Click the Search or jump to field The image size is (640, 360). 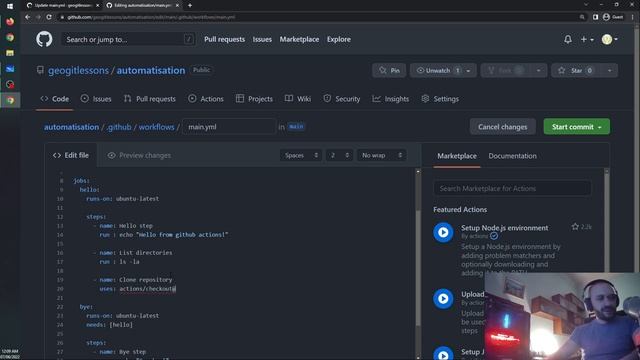pos(128,39)
